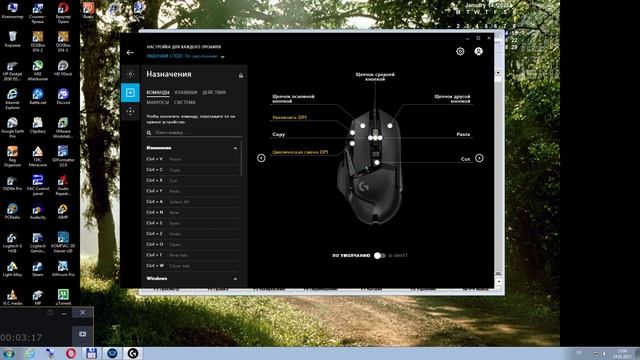
Task: Click the Увеличить DPI assignment label
Action: [289, 117]
